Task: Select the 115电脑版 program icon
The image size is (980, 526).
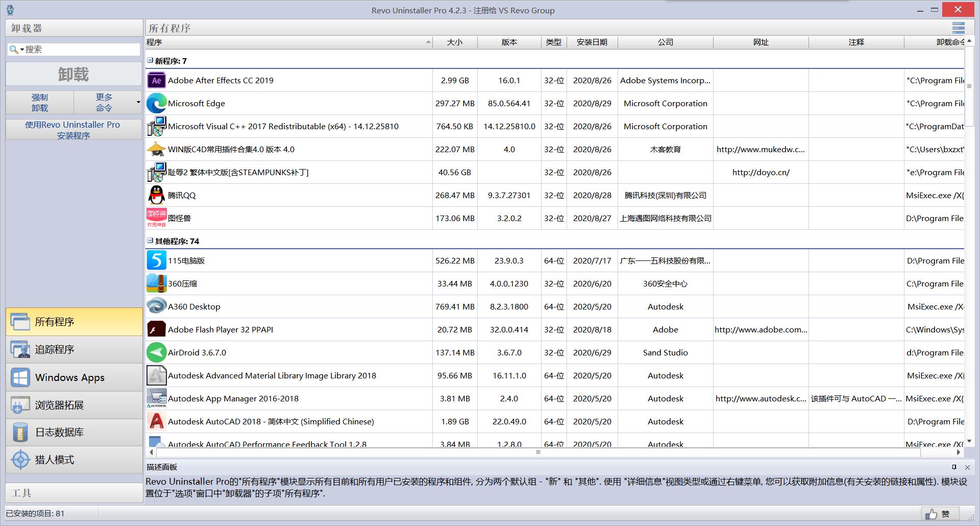Action: [x=156, y=261]
